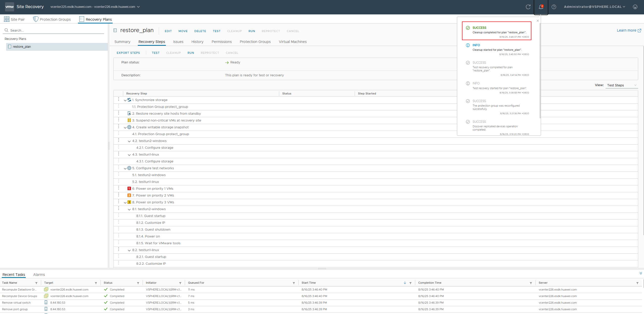Collapse step 8 Power on priority 3 VMs
Image resolution: width=644 pixels, height=314 pixels.
tap(125, 203)
